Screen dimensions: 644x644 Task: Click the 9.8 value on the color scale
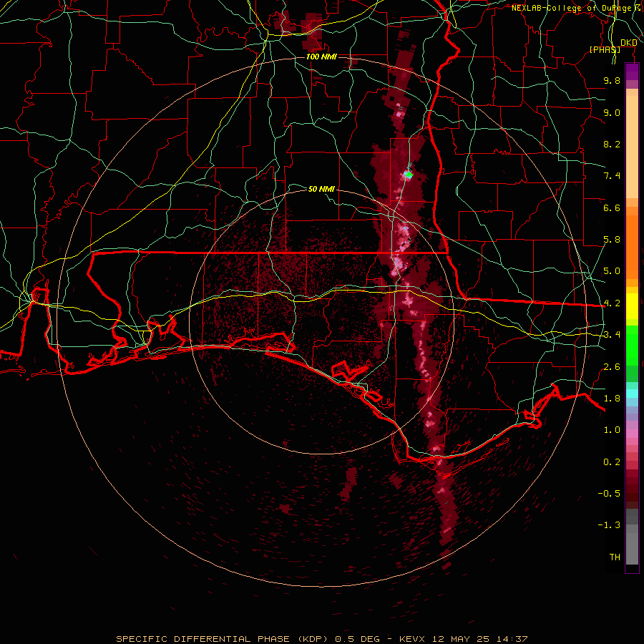(612, 80)
